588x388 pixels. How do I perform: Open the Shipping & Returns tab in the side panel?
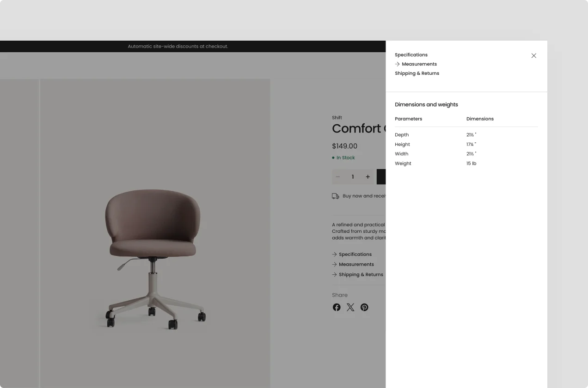pyautogui.click(x=417, y=73)
